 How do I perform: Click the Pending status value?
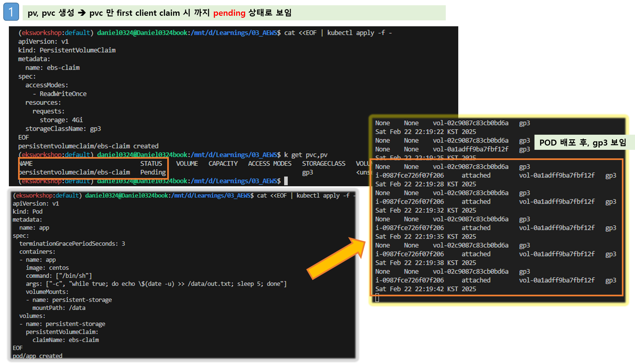point(153,172)
